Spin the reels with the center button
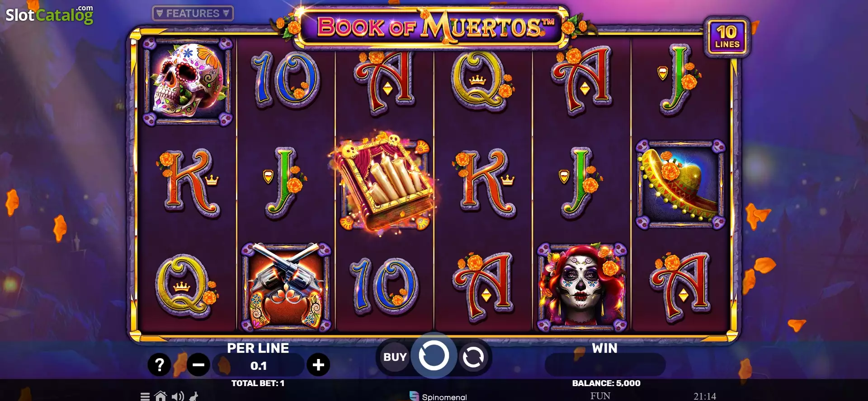The width and height of the screenshot is (868, 401). [434, 356]
